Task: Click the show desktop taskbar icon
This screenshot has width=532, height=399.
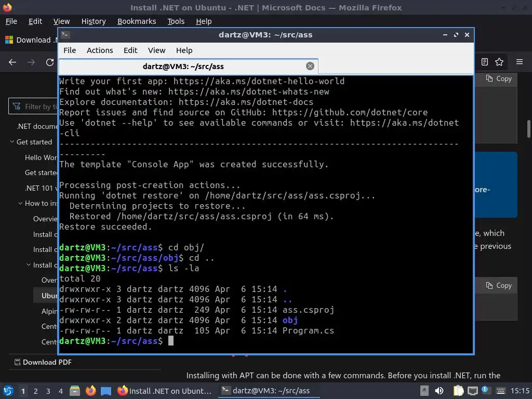Action: tap(106, 391)
